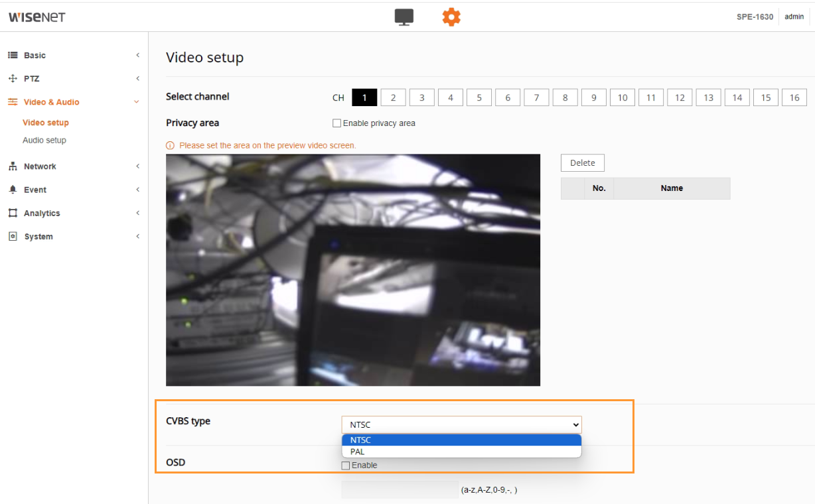Image resolution: width=815 pixels, height=504 pixels.
Task: Choose PAL from the dropdown list
Action: [461, 452]
